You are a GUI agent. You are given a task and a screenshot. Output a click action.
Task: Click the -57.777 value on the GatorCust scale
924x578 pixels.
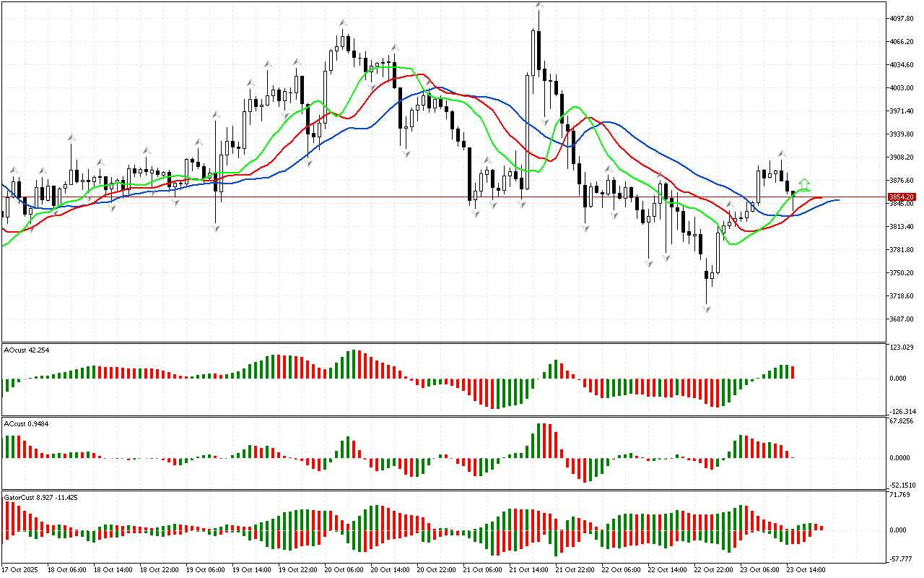tap(902, 559)
